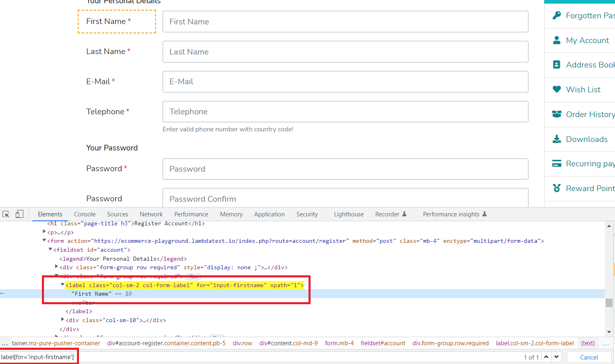The height and width of the screenshot is (364, 615).
Task: Select the inspect element tool
Action: [x=6, y=214]
